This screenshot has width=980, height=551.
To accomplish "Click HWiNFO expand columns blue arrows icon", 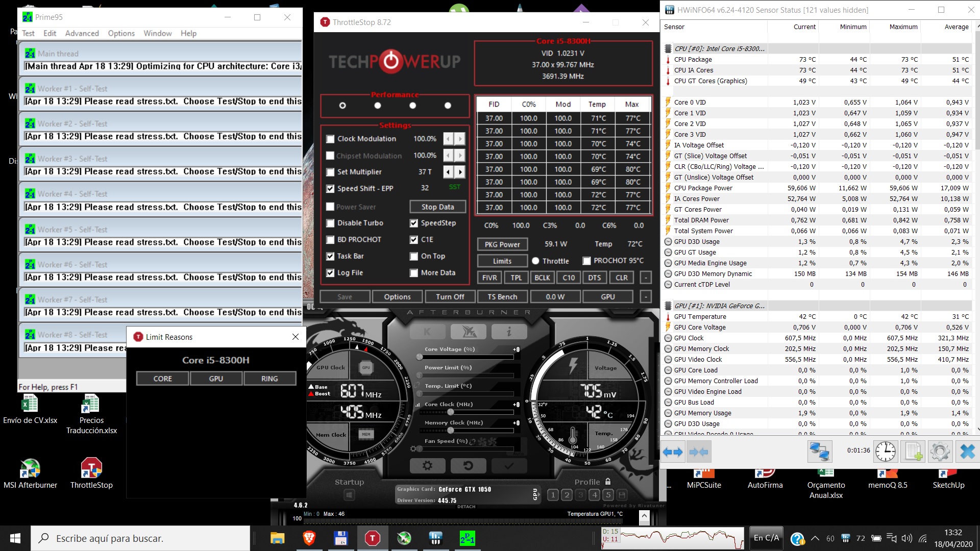I will tap(672, 452).
